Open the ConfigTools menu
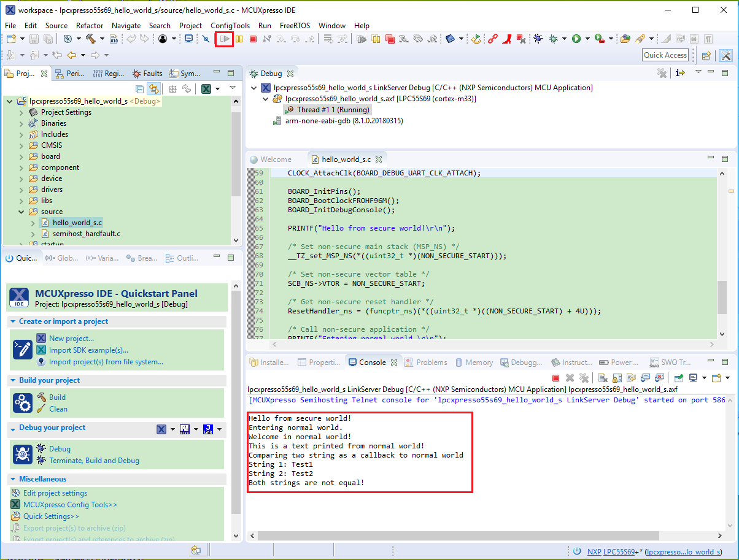Image resolution: width=739 pixels, height=560 pixels. tap(230, 25)
